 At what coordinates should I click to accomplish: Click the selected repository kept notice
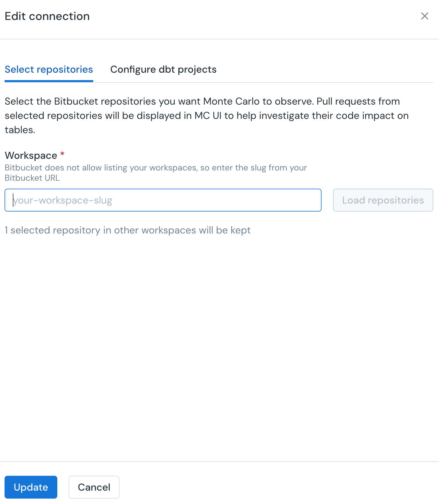[128, 230]
